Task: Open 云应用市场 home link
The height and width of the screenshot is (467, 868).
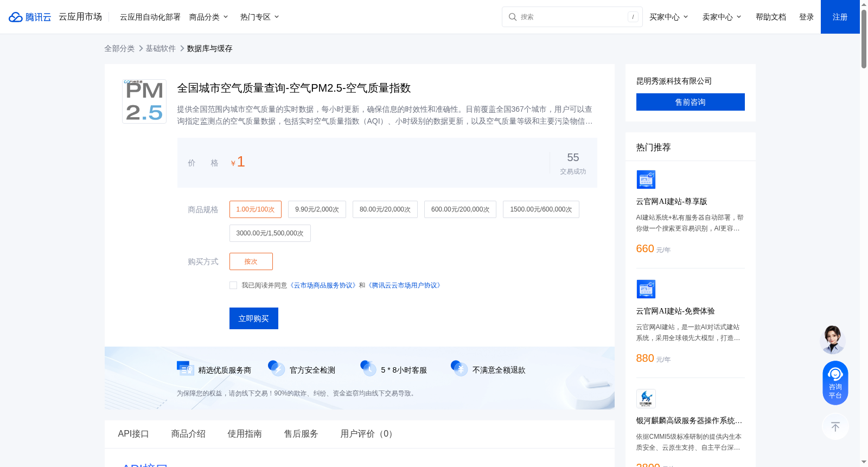Action: (80, 17)
